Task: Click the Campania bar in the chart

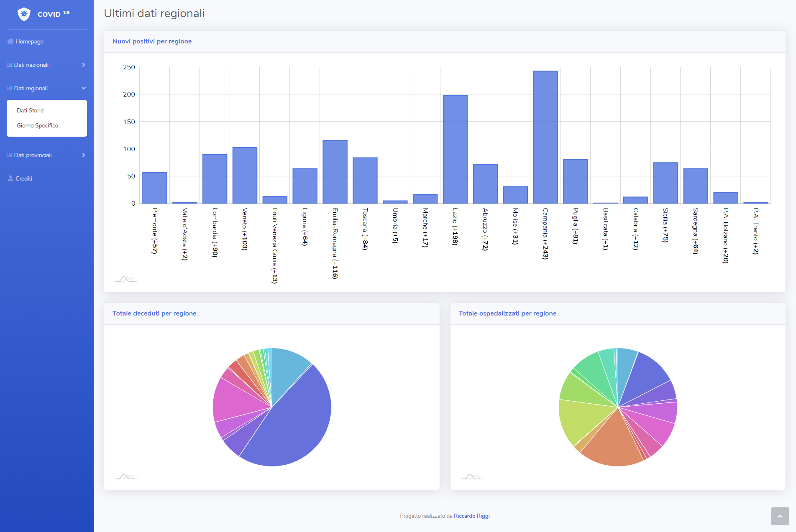Action: pyautogui.click(x=545, y=137)
